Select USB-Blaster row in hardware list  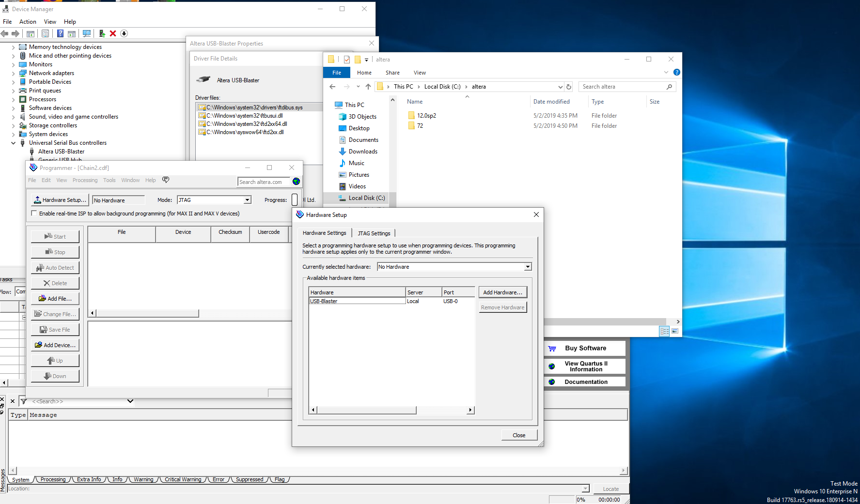coord(391,301)
